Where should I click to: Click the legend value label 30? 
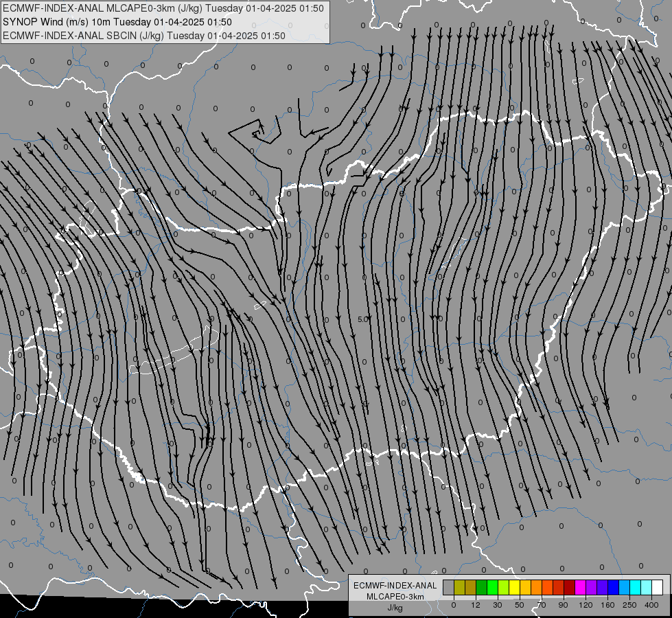(x=498, y=605)
